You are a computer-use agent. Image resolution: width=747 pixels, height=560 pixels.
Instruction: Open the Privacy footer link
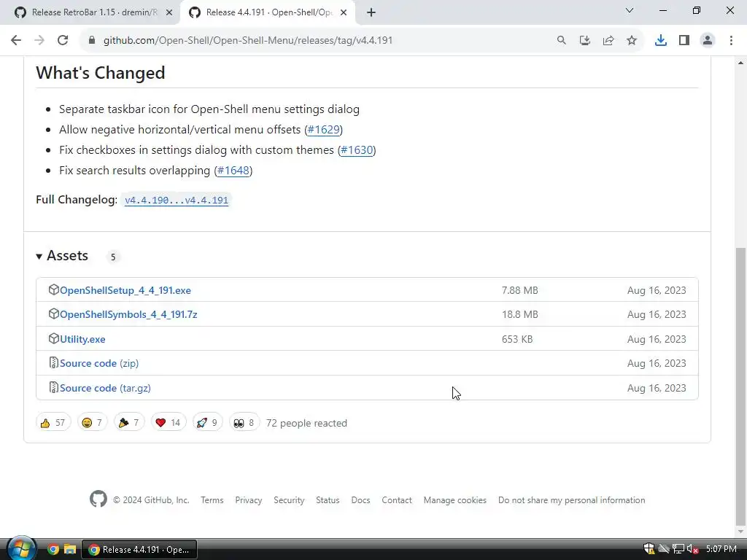(x=248, y=500)
